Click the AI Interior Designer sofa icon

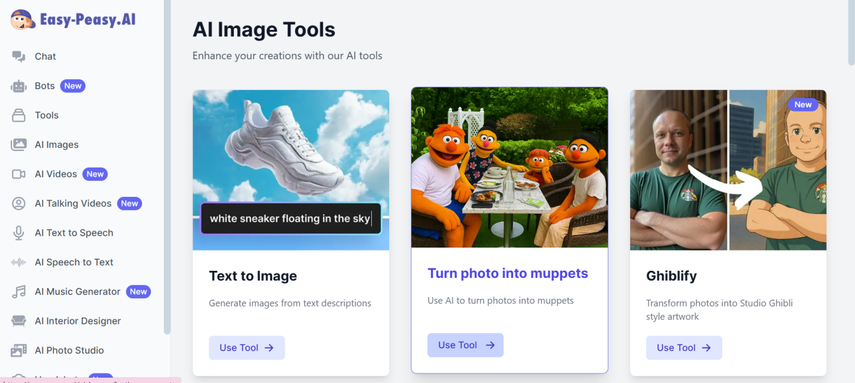click(19, 321)
